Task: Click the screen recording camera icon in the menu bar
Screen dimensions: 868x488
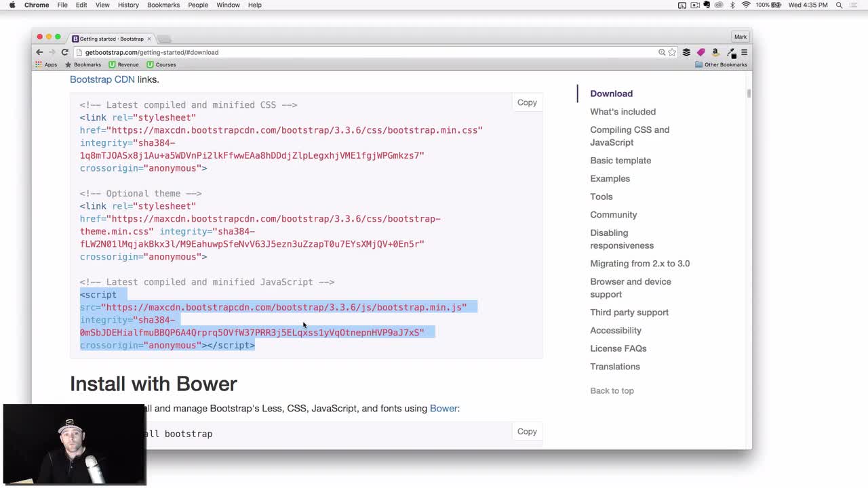Action: [x=695, y=5]
